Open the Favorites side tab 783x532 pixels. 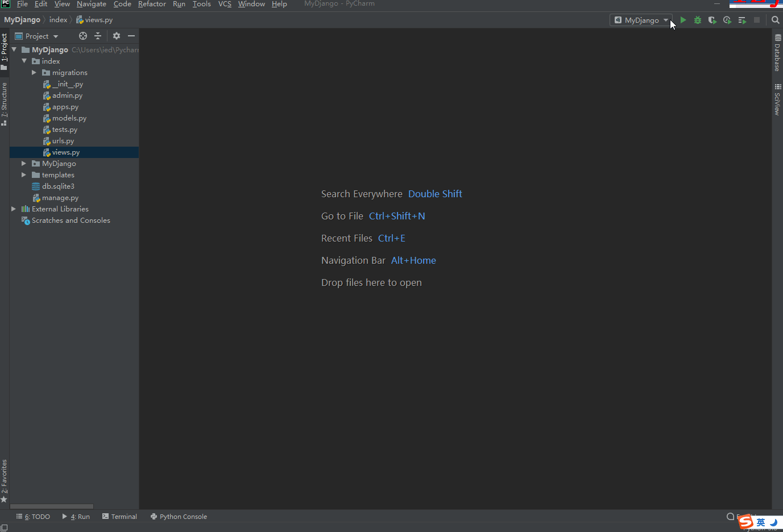pyautogui.click(x=5, y=481)
